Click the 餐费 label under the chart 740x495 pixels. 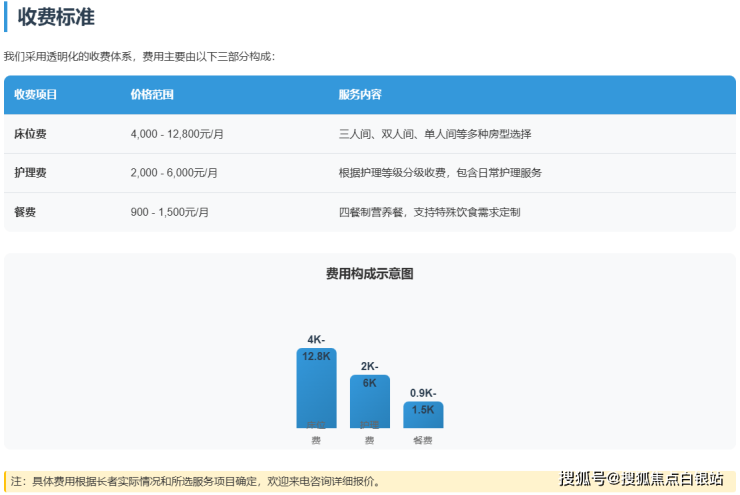click(423, 440)
